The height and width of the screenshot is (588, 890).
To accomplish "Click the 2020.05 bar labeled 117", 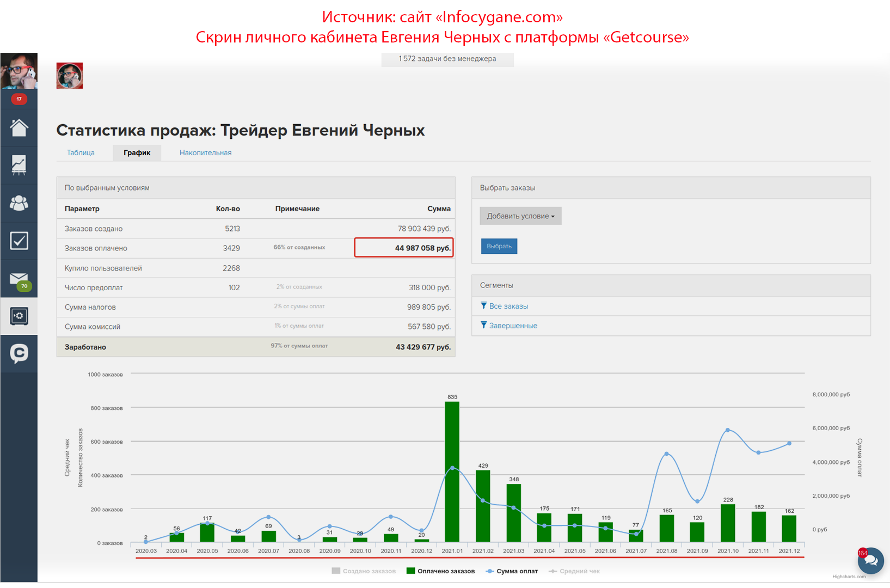I will pyautogui.click(x=207, y=532).
